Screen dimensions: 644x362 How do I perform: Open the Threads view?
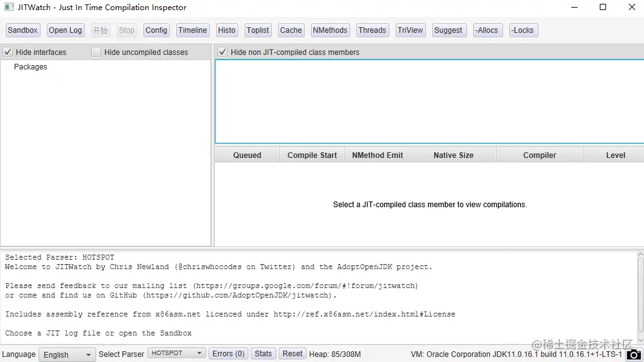[372, 30]
